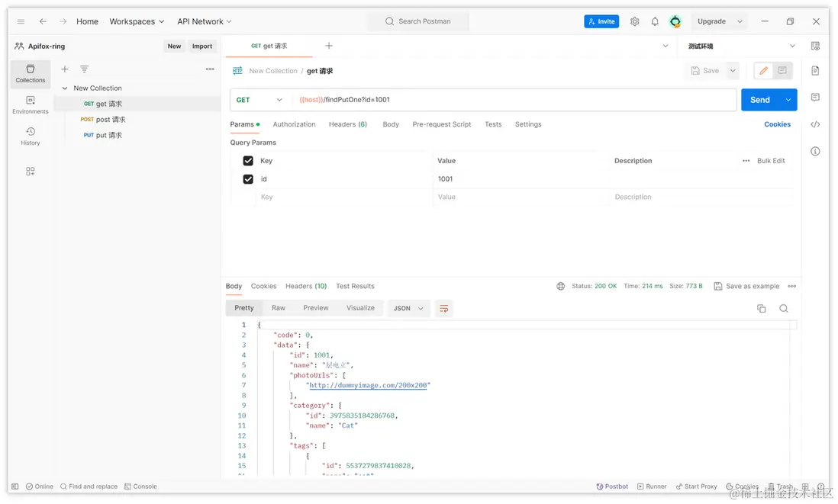Click the Send button
The width and height of the screenshot is (838, 504).
(759, 100)
